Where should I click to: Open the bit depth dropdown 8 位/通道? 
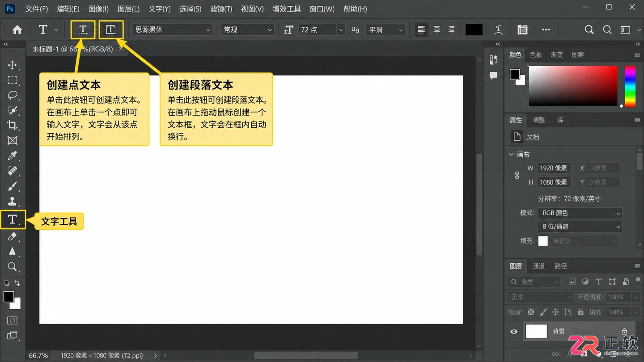click(x=580, y=227)
